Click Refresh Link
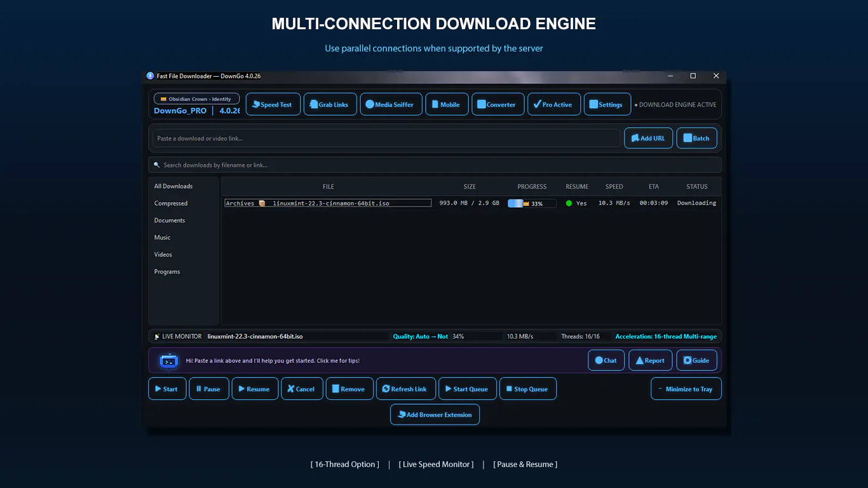The width and height of the screenshot is (868, 488). 405,389
